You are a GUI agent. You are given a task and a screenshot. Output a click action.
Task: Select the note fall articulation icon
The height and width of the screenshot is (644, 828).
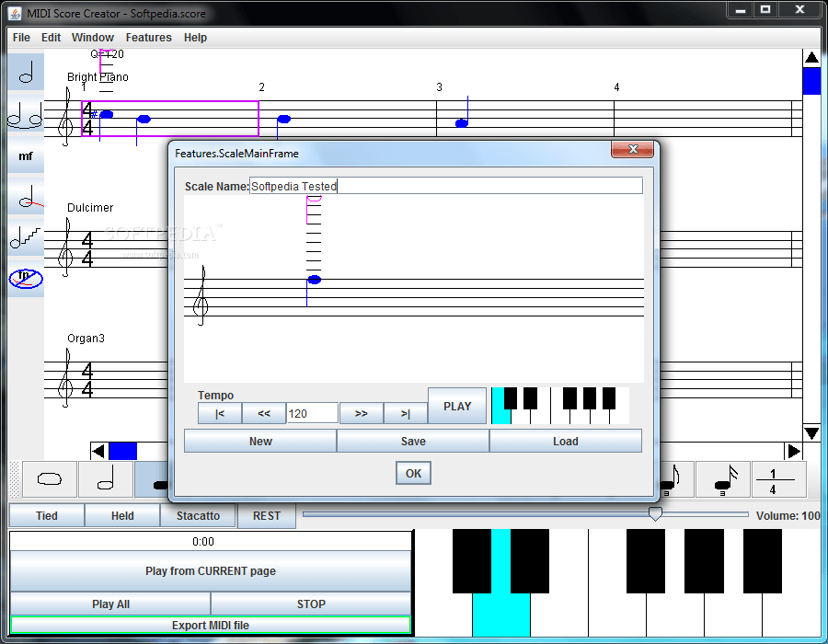tap(25, 197)
